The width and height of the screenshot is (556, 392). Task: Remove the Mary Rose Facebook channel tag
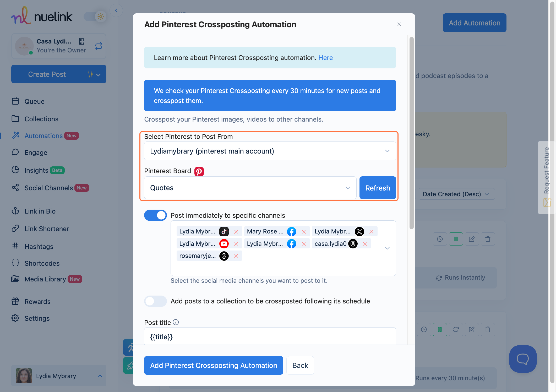point(304,232)
